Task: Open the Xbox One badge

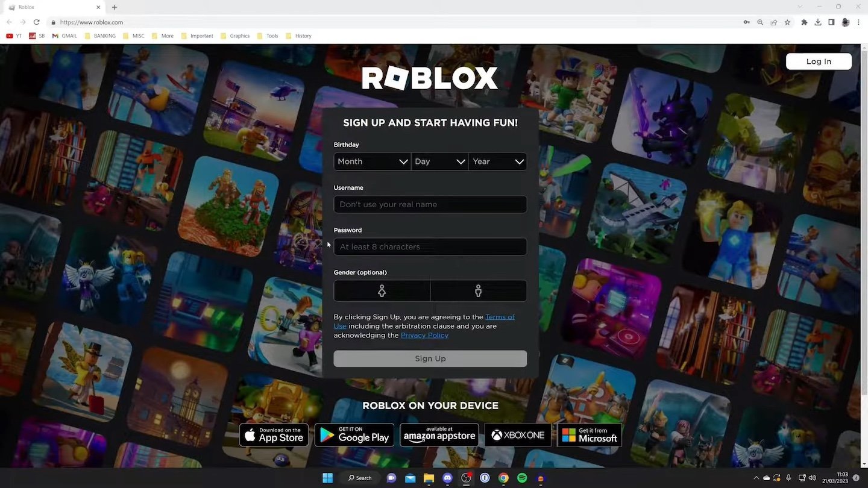Action: point(518,435)
